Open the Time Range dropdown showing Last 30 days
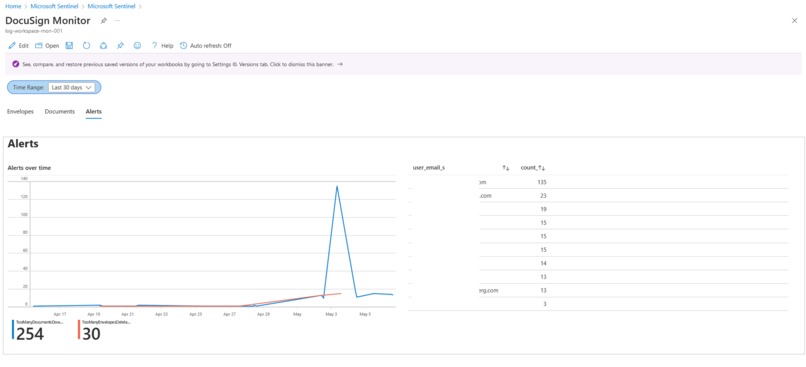 pos(72,87)
